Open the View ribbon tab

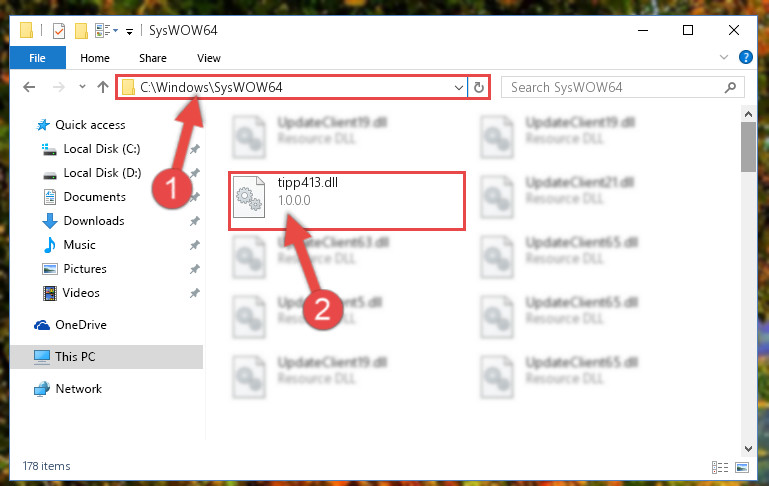(209, 58)
